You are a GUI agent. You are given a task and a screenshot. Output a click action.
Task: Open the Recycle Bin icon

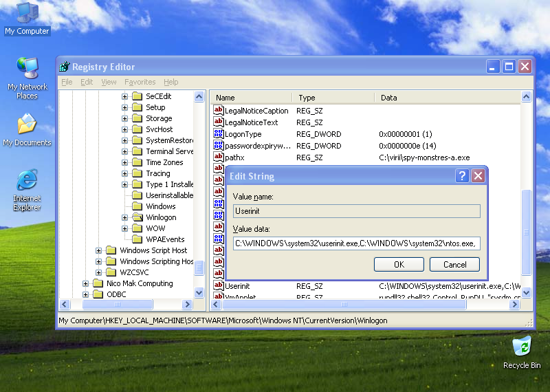(x=522, y=352)
